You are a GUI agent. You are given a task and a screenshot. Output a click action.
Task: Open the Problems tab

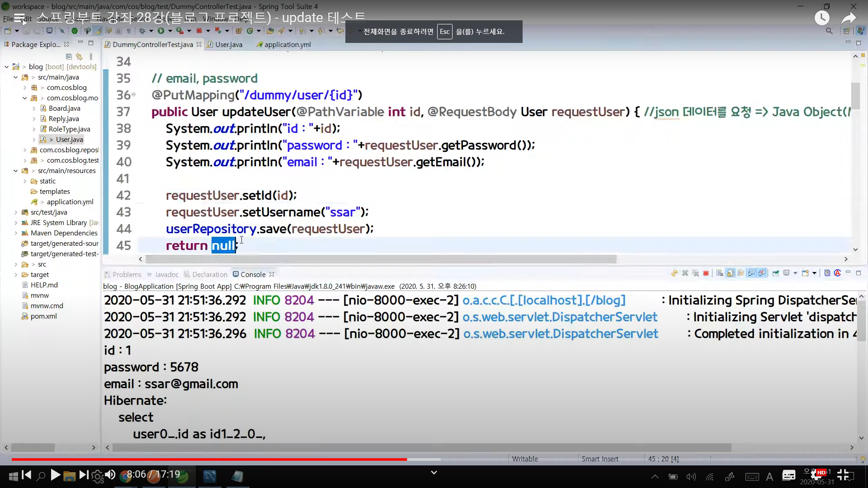(x=123, y=274)
